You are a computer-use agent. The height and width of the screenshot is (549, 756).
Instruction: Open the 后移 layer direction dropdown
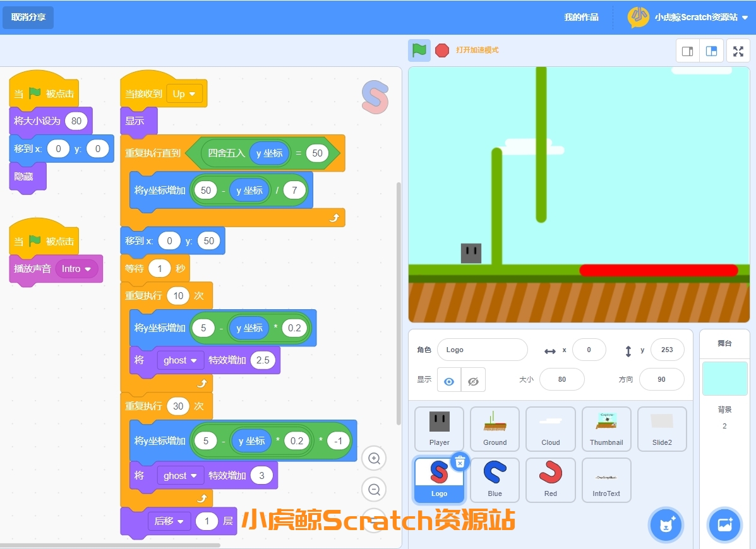click(x=169, y=521)
